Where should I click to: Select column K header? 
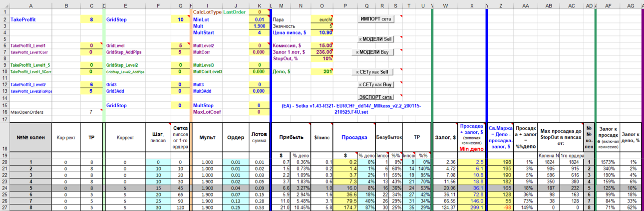point(259,5)
